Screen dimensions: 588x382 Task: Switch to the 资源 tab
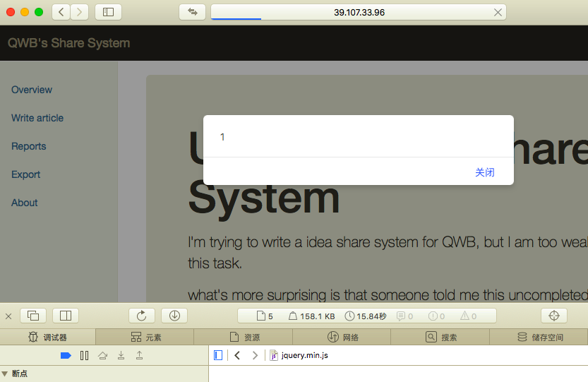pos(244,337)
